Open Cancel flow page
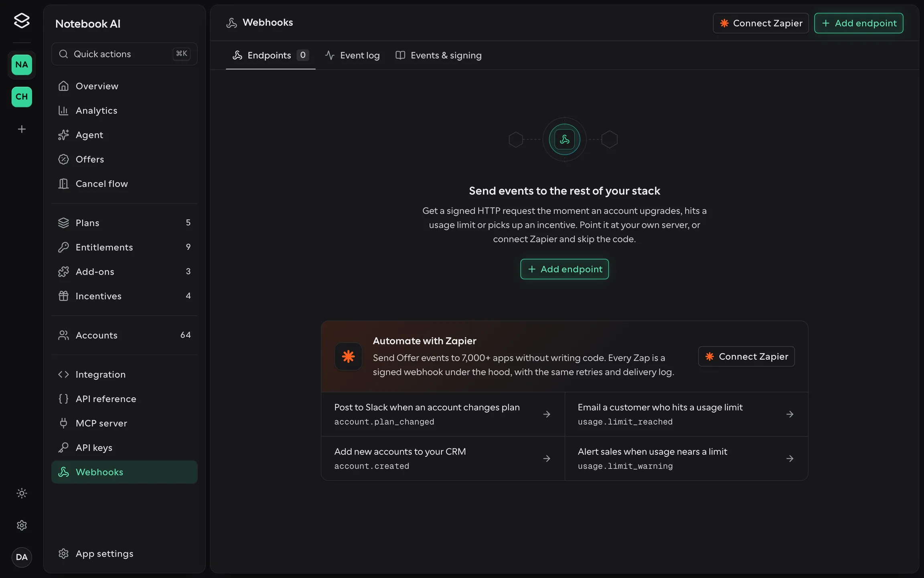The image size is (924, 578). pyautogui.click(x=124, y=183)
